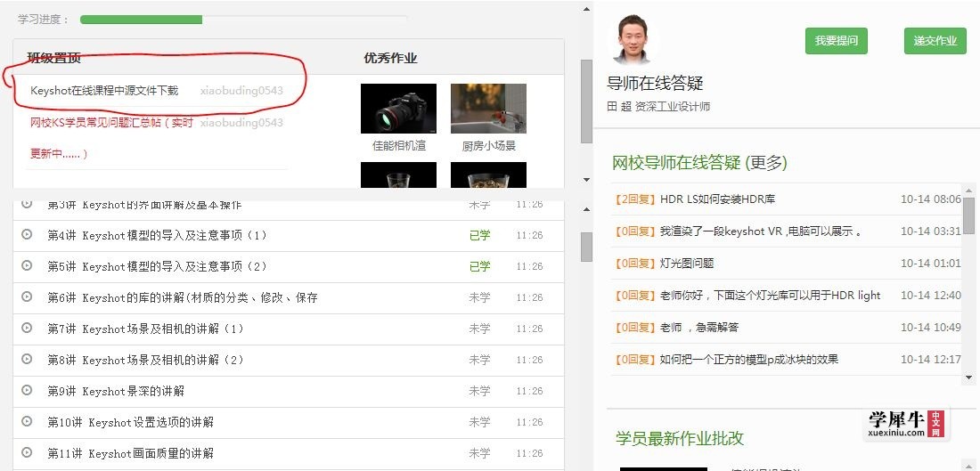980x471 pixels.
Task: Click the lesson list scrollbar up arrow
Action: pos(586,210)
